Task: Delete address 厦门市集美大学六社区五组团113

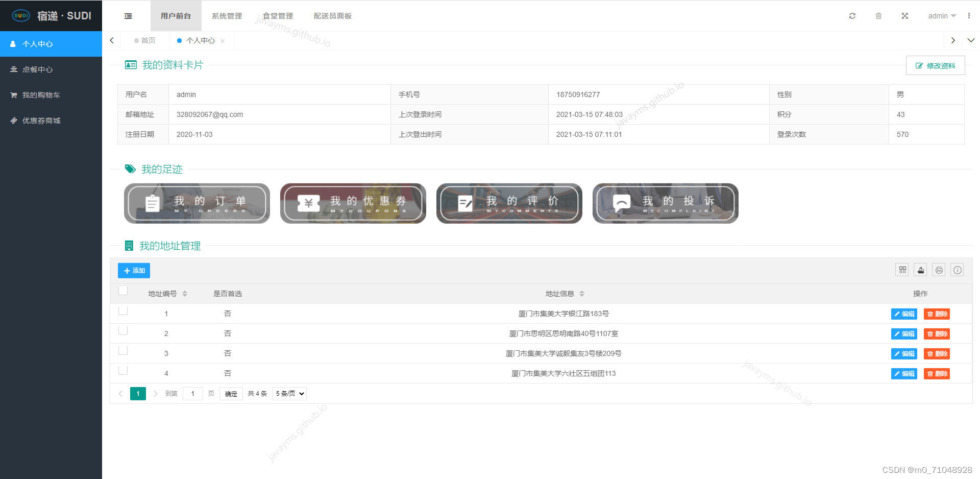Action: pyautogui.click(x=937, y=374)
